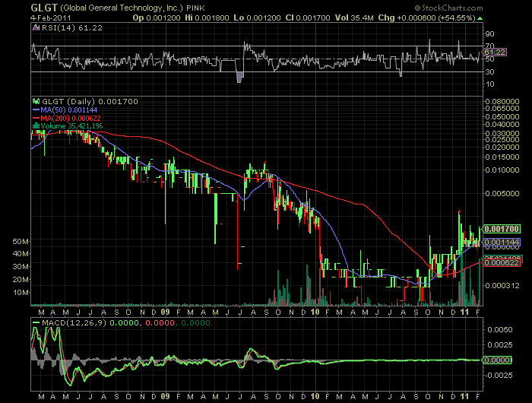Click the Cl 0.001700 close value
The image size is (532, 403).
pos(307,18)
